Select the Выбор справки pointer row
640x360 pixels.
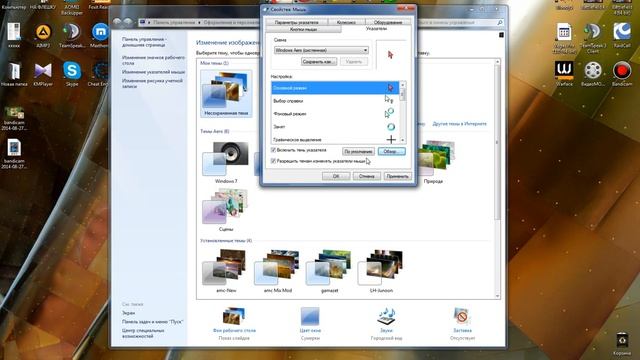(335, 101)
